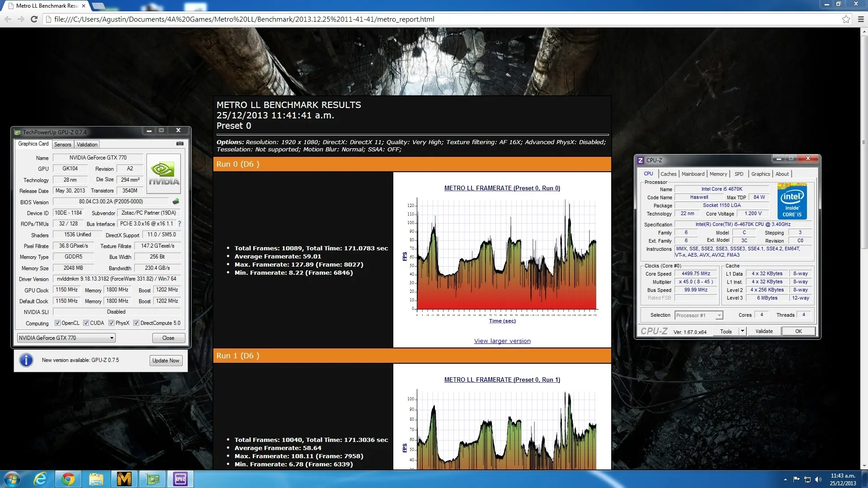Image resolution: width=868 pixels, height=488 pixels.
Task: Open the Preset 0, Run 1 framerate link
Action: pyautogui.click(x=502, y=380)
